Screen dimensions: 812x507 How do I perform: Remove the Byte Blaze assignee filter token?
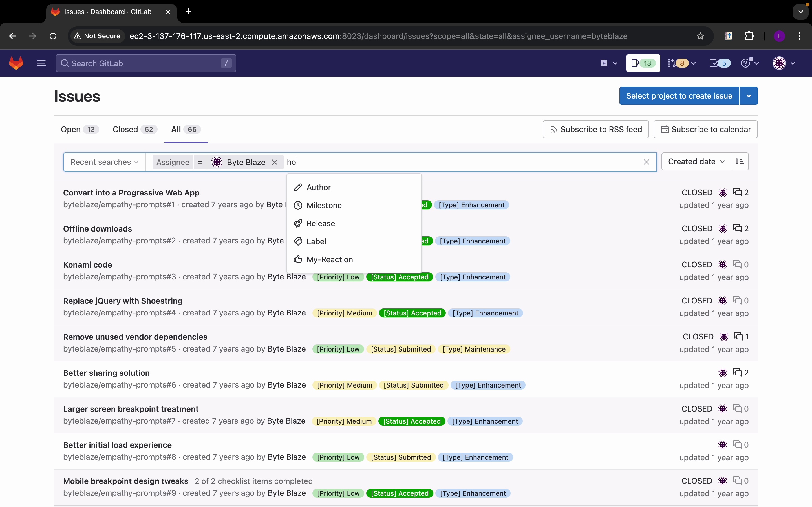pos(274,162)
